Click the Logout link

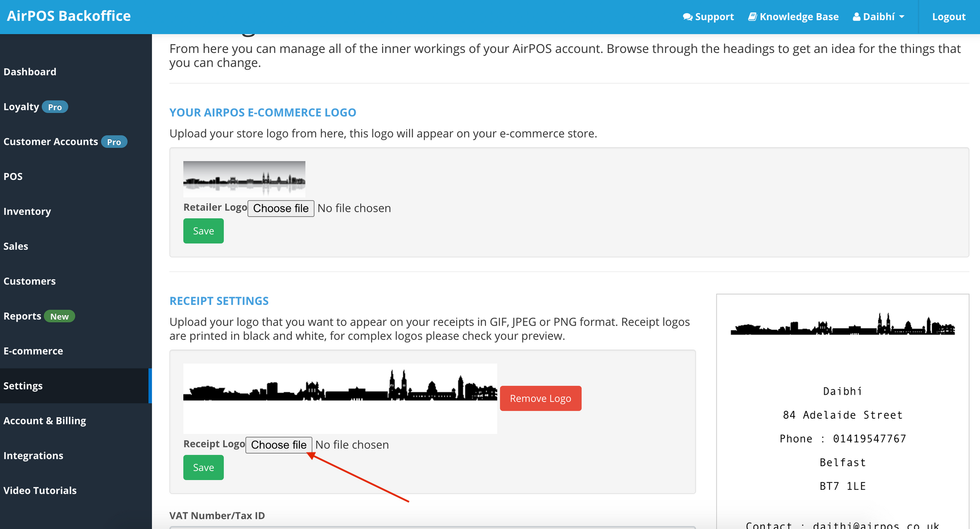949,17
